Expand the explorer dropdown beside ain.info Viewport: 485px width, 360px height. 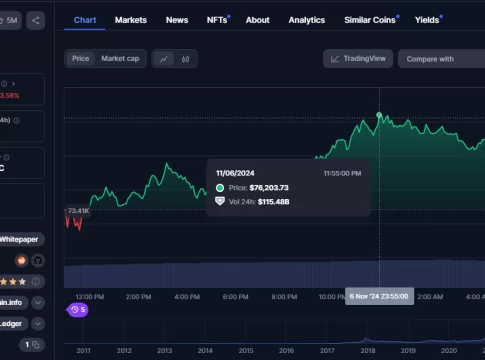point(38,303)
